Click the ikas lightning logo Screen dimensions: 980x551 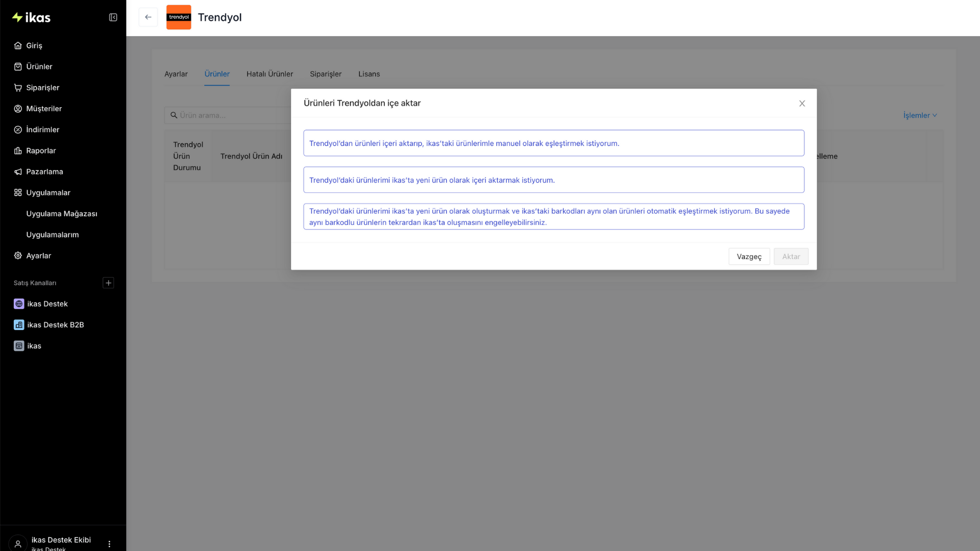[31, 17]
